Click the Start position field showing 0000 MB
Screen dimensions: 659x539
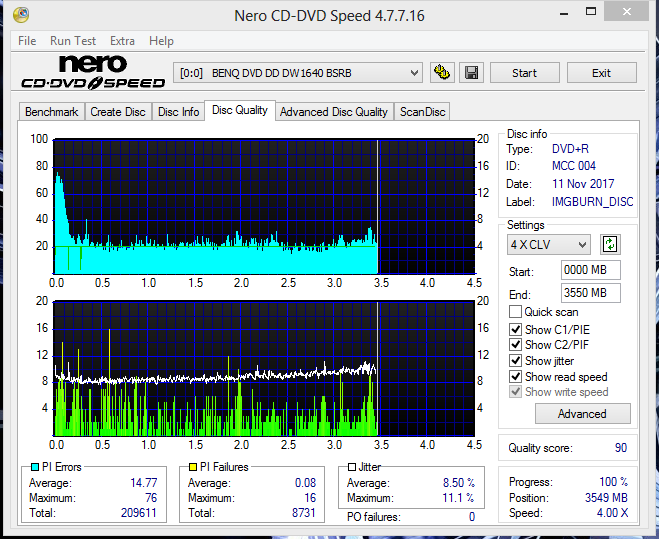coord(590,270)
